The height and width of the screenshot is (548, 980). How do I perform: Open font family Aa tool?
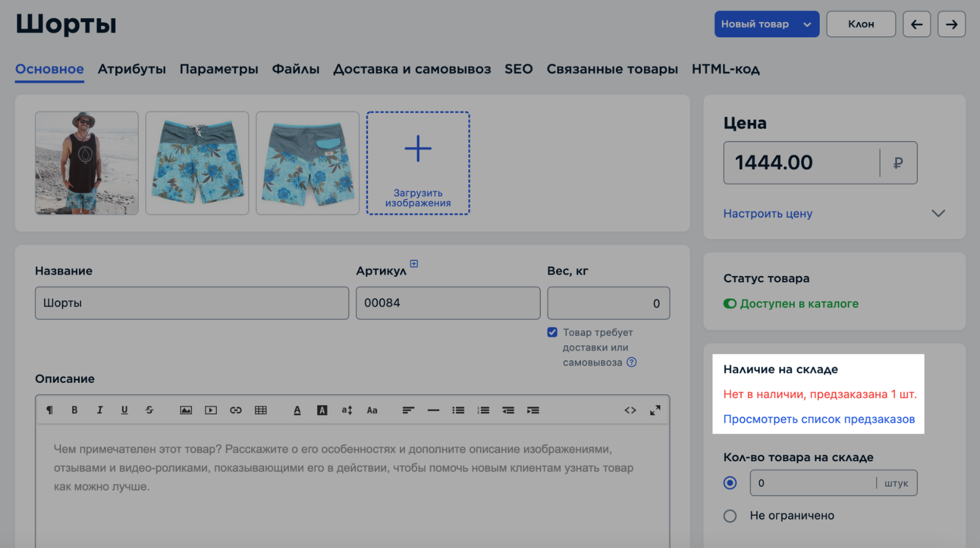[372, 410]
